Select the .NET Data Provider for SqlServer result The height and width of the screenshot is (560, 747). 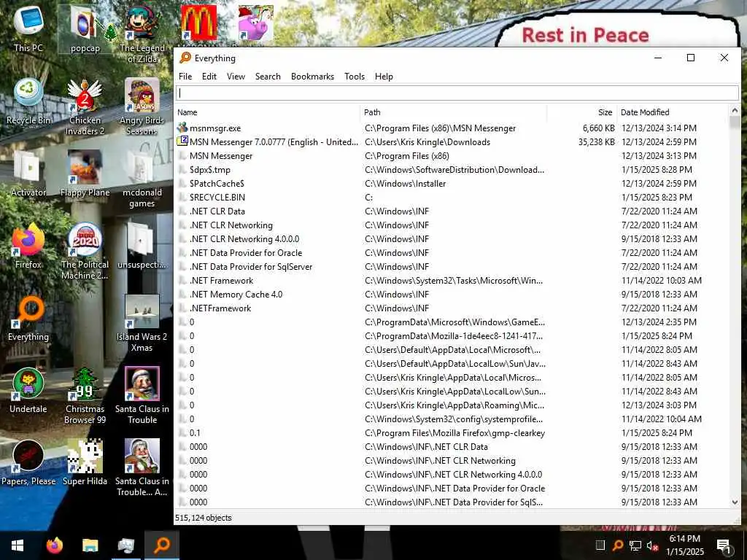click(452, 266)
